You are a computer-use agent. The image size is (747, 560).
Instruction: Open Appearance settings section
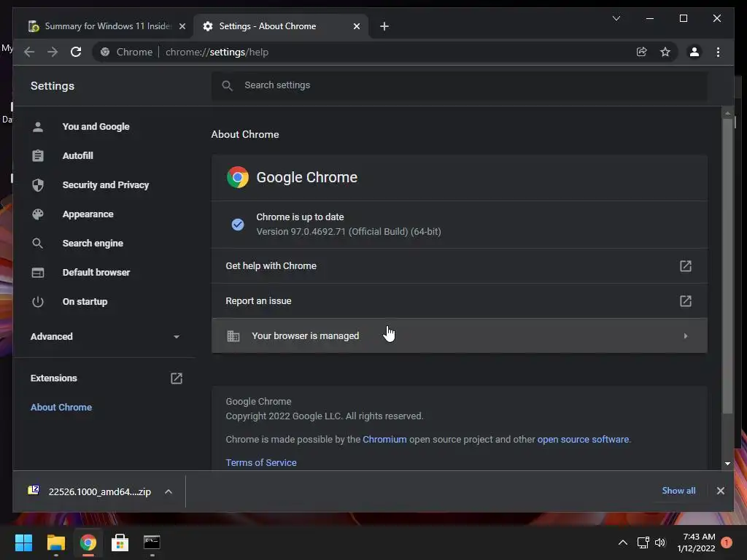[x=88, y=214]
